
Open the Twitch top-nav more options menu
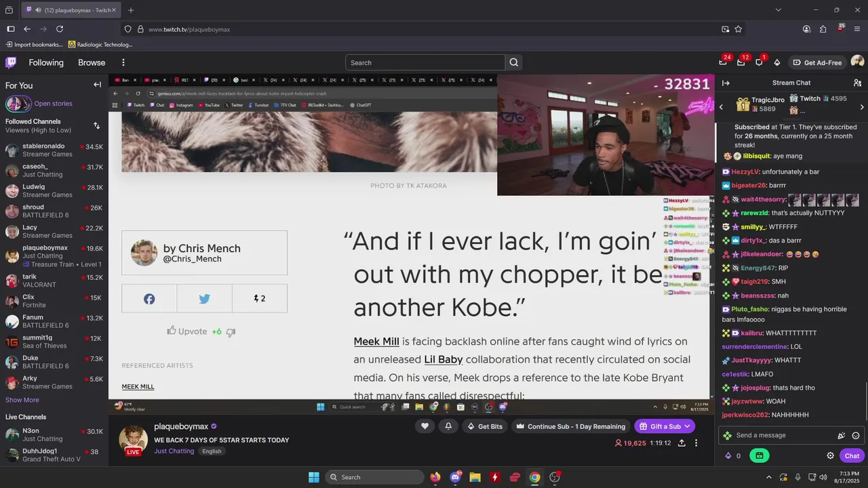pos(123,62)
